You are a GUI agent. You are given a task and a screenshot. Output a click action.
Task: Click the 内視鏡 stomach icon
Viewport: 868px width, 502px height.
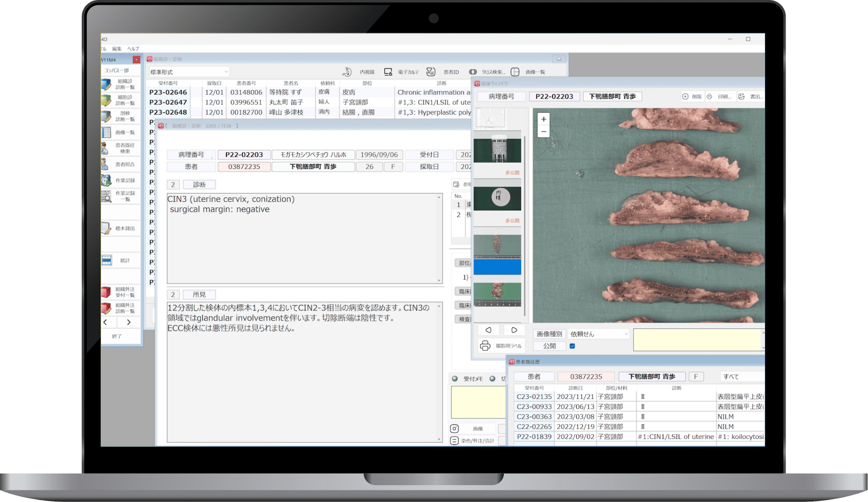click(347, 72)
